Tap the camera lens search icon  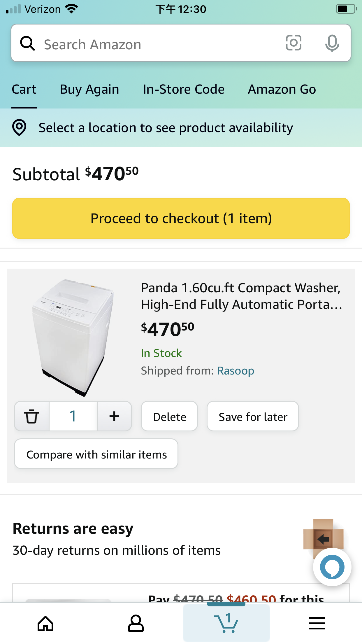tap(293, 43)
